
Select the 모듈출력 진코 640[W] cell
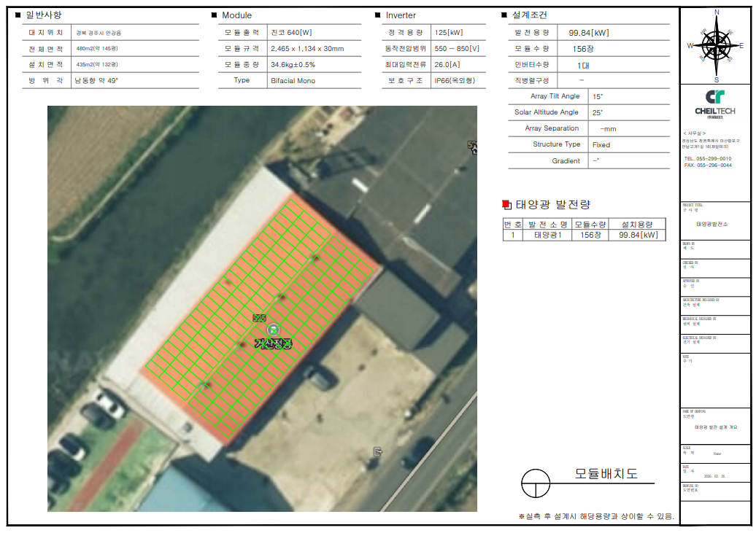coord(293,33)
